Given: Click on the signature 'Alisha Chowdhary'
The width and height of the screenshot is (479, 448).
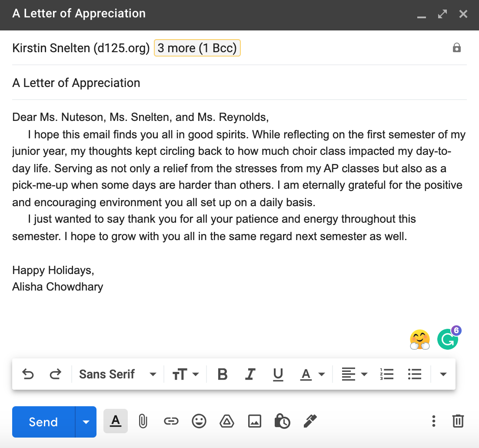Looking at the screenshot, I should (x=58, y=287).
